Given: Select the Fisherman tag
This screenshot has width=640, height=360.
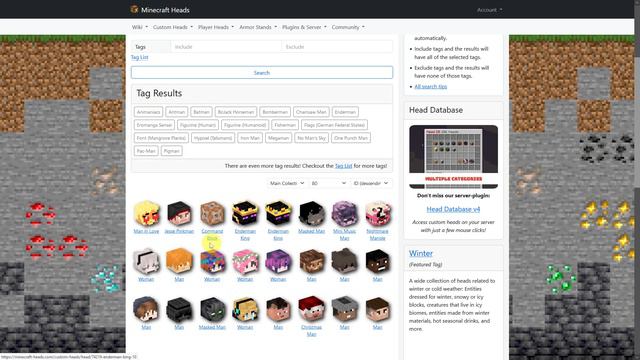Looking at the screenshot, I should (x=285, y=125).
